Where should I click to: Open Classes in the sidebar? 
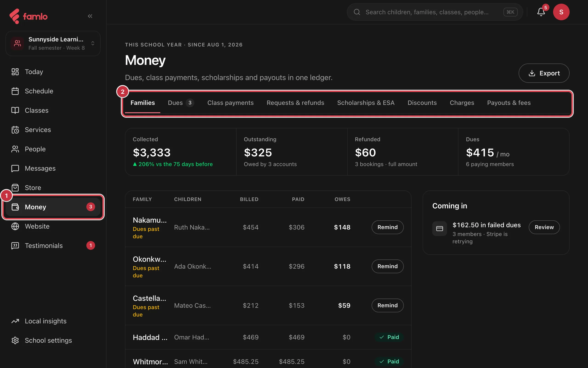(x=53, y=110)
